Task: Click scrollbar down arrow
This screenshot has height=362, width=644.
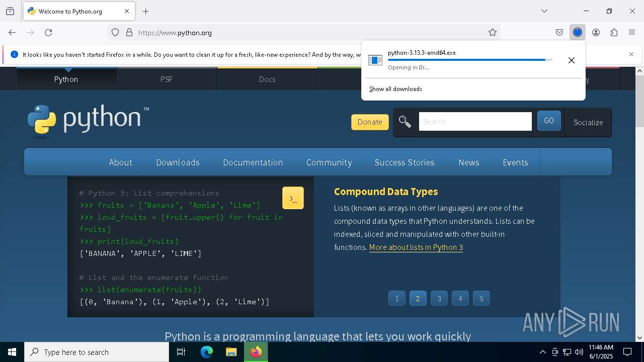Action: (639, 338)
